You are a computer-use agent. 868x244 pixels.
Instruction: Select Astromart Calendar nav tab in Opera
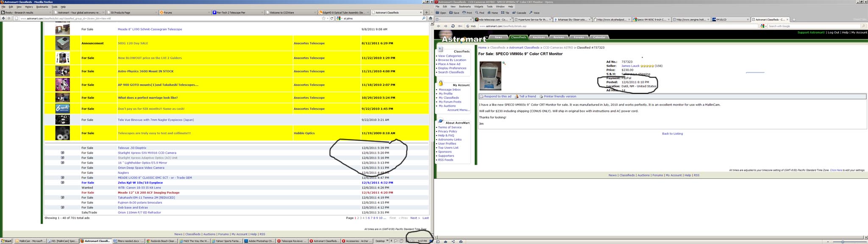point(599,37)
